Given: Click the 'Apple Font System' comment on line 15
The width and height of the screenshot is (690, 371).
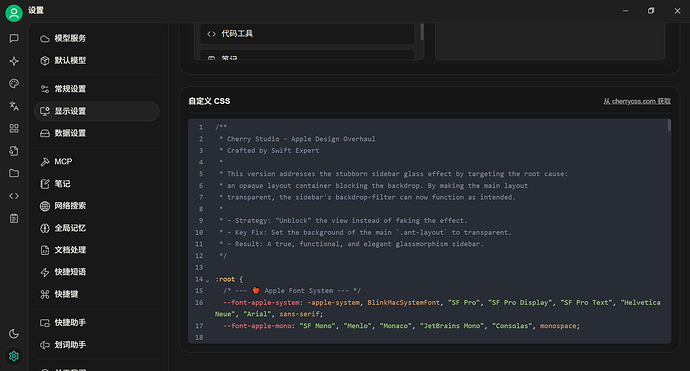Looking at the screenshot, I should [292, 291].
